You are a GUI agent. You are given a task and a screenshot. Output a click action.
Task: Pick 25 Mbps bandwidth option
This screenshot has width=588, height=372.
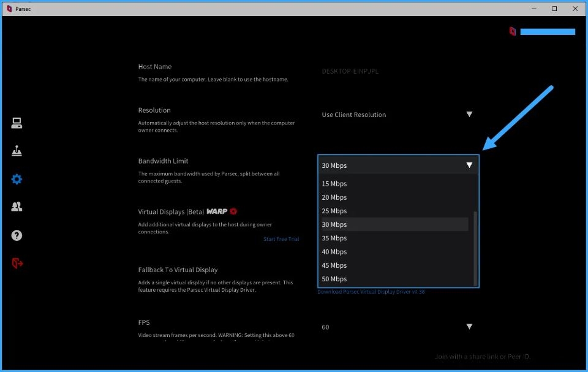click(334, 211)
